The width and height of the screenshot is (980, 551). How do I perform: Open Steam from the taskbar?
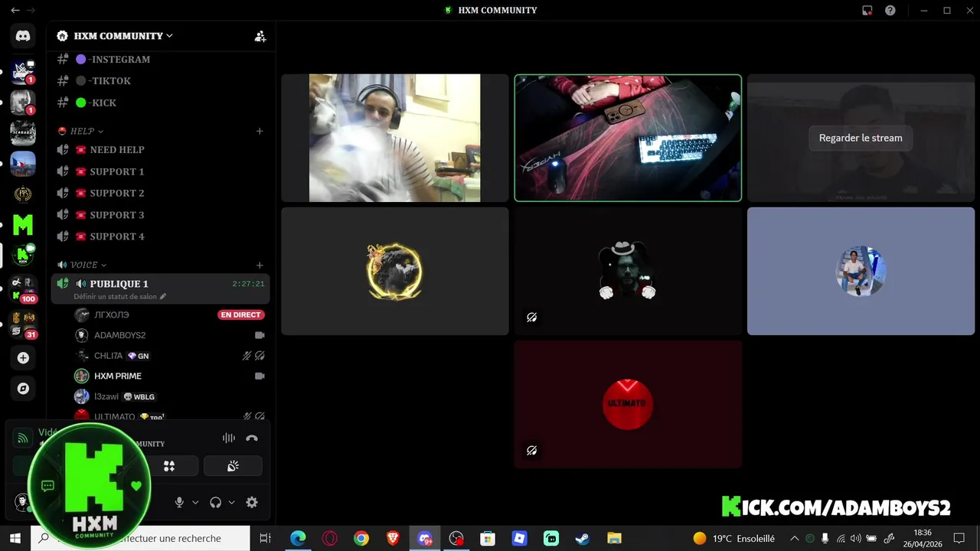pyautogui.click(x=583, y=538)
